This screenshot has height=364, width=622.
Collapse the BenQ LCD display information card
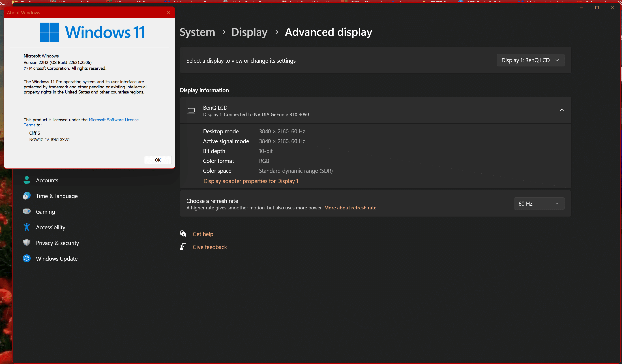[x=562, y=110]
